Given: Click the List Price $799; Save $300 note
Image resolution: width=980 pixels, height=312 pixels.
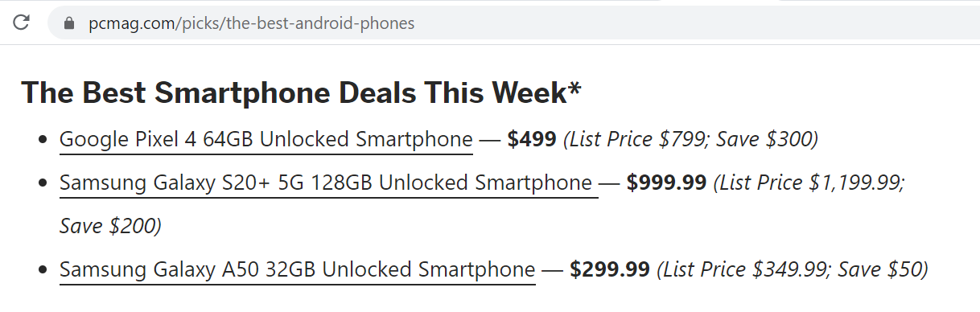Looking at the screenshot, I should (x=690, y=140).
